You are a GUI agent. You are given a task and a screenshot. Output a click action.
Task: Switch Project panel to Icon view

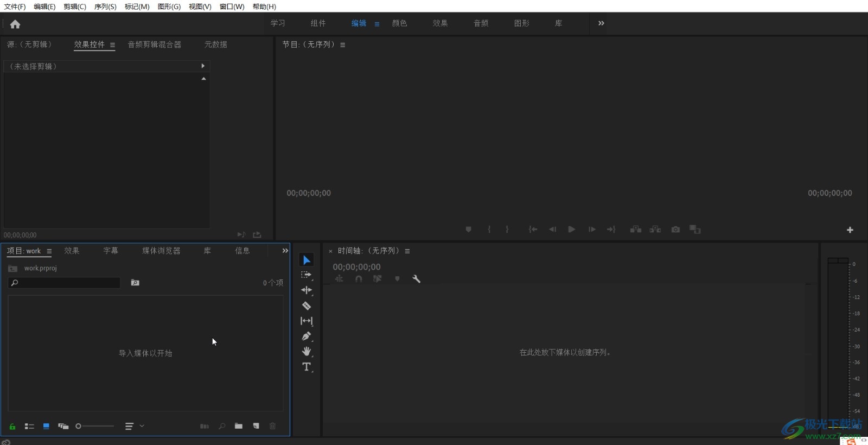pos(46,427)
